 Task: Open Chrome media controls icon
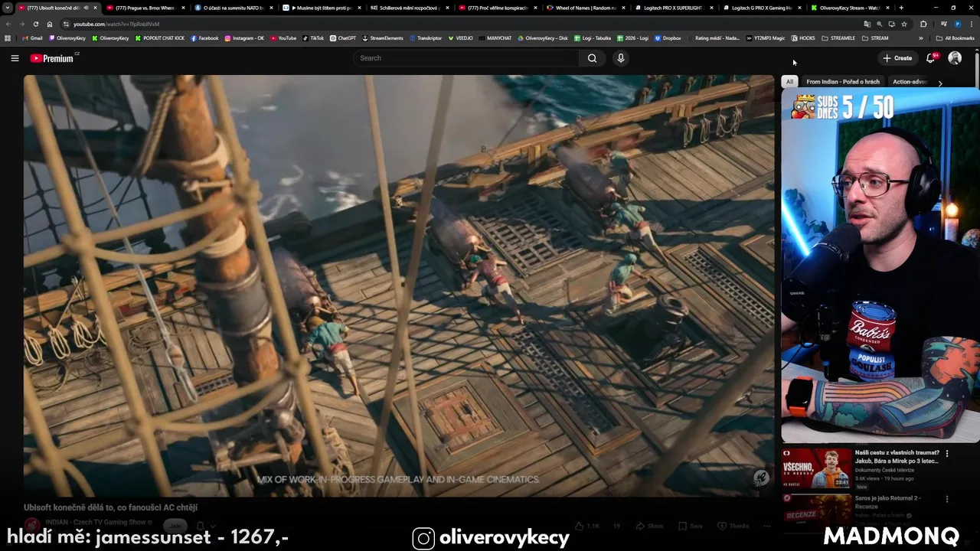[x=944, y=24]
